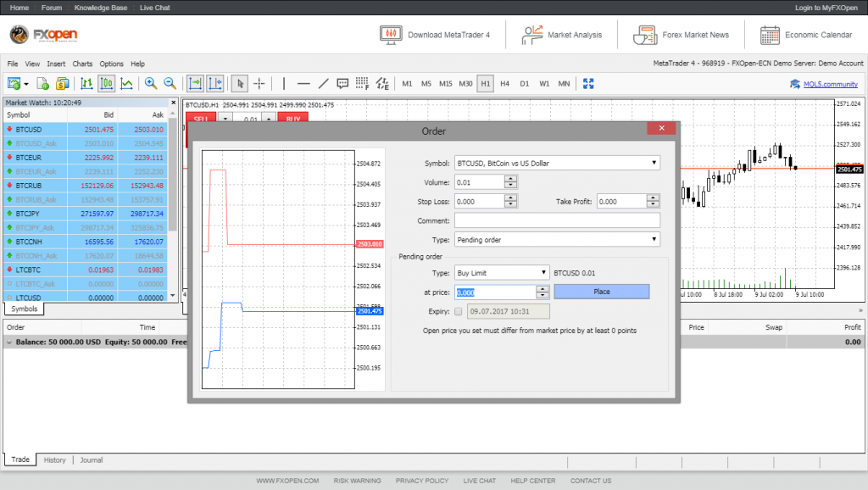Open the Insert menu
Image resolution: width=868 pixels, height=490 pixels.
pyautogui.click(x=56, y=64)
